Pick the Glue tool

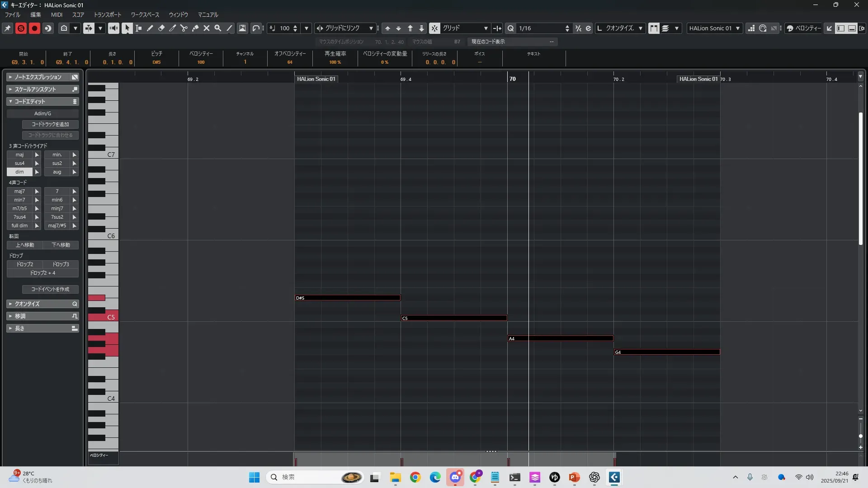[x=195, y=28]
